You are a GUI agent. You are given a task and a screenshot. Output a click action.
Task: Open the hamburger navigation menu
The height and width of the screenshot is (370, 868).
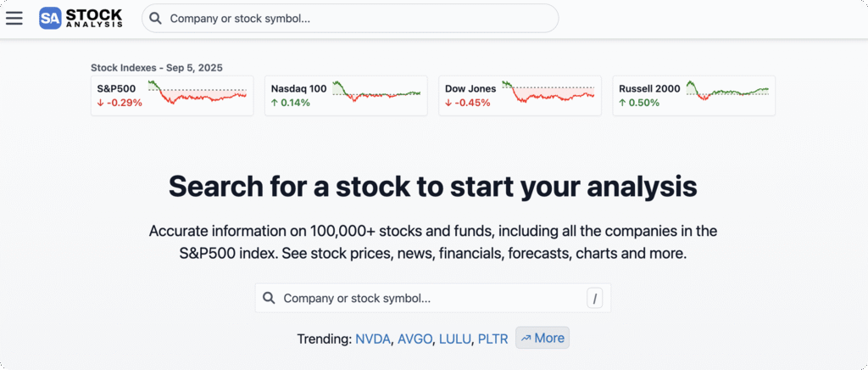14,19
